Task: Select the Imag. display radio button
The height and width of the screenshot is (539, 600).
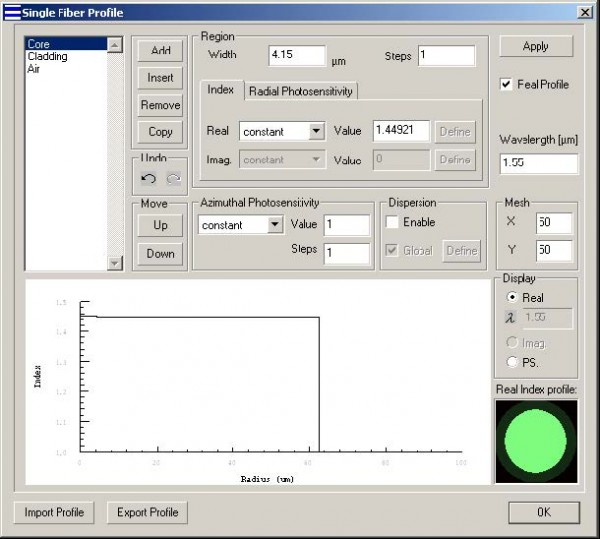Action: [x=512, y=342]
